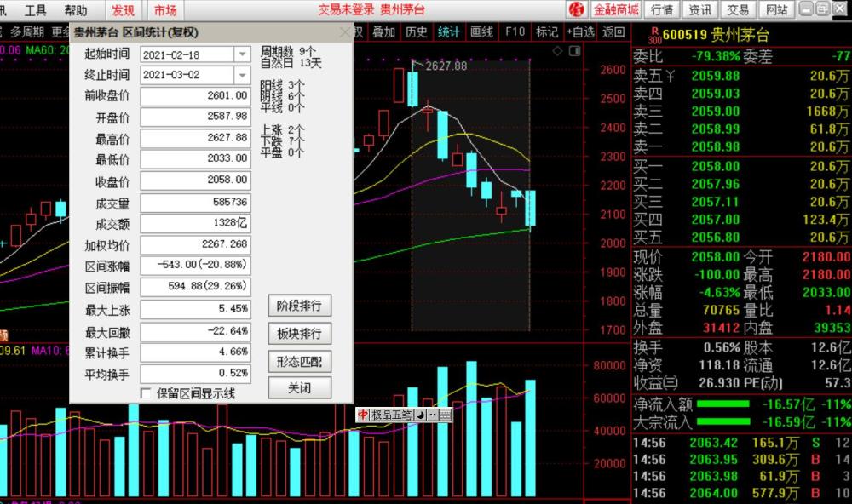Click the 开盘价 field 2587.98

click(x=196, y=117)
